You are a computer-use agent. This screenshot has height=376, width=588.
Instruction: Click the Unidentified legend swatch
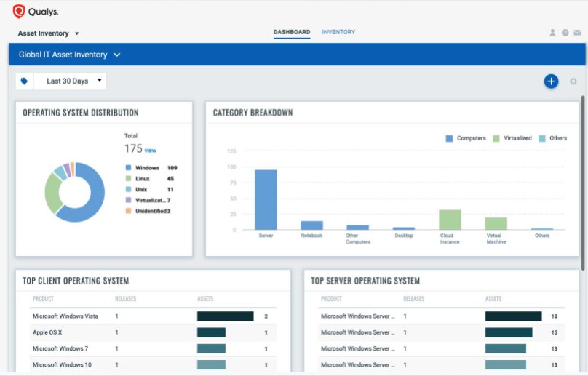(128, 211)
